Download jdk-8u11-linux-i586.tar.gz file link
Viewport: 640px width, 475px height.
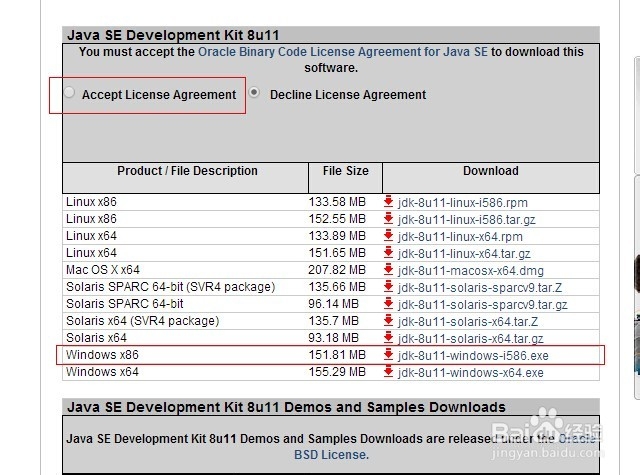click(467, 220)
